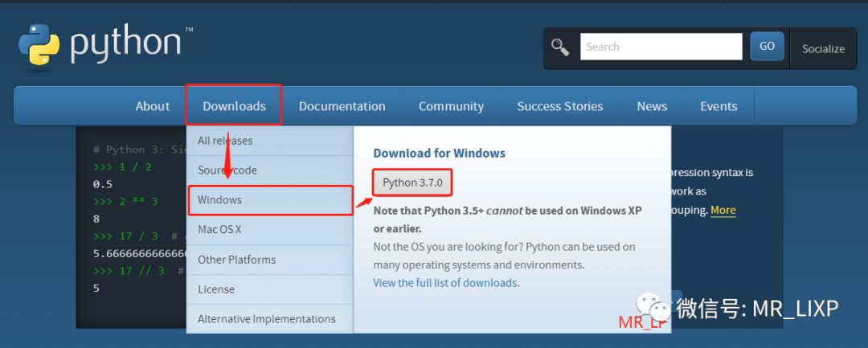Screen dimensions: 868x348
Task: Open the Documentation navigation menu
Action: click(342, 106)
